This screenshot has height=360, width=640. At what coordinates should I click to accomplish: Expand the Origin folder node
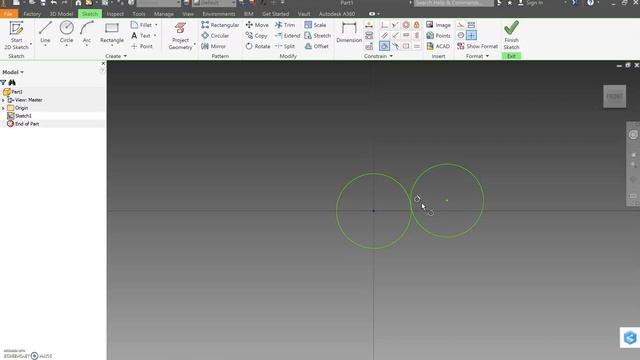[x=3, y=108]
